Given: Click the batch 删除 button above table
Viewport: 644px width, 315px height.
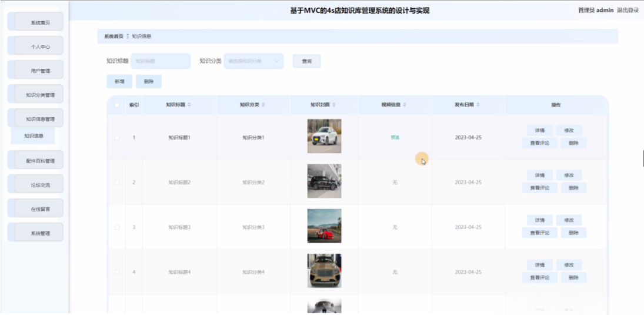Looking at the screenshot, I should pos(149,81).
